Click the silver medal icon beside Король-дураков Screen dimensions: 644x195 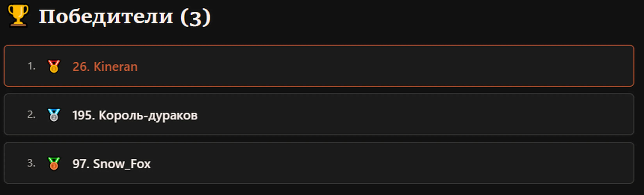54,115
